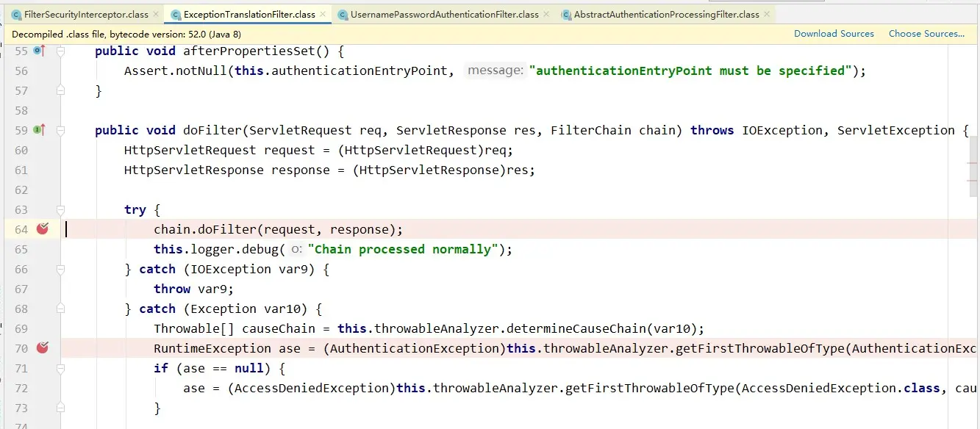Click the class icon on FilterSecurityInterceptor.class tab

(x=16, y=15)
